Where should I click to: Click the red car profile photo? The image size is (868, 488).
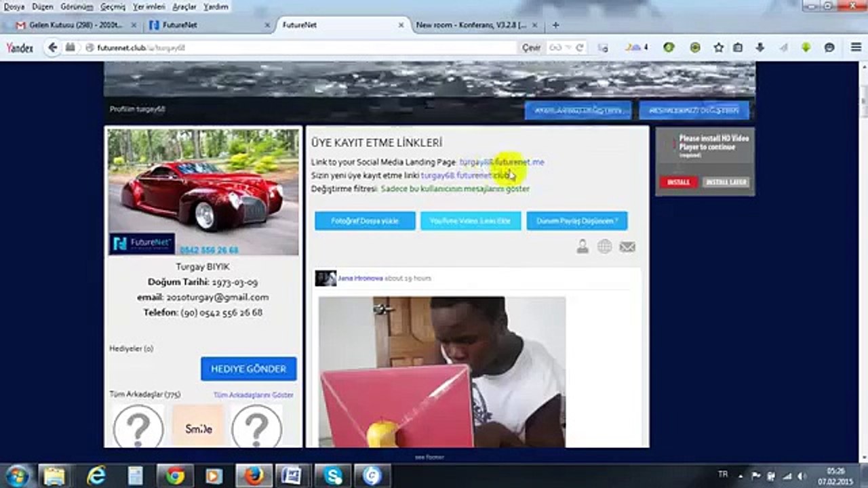[203, 192]
